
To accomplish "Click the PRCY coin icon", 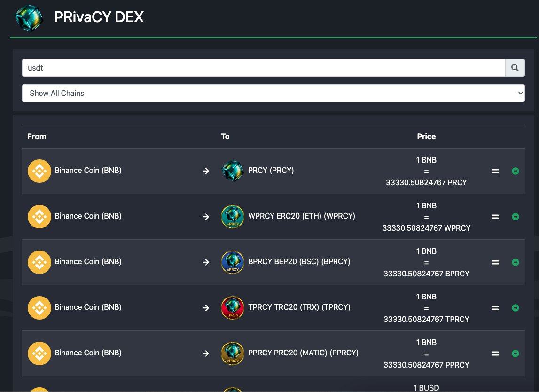I will [x=233, y=171].
